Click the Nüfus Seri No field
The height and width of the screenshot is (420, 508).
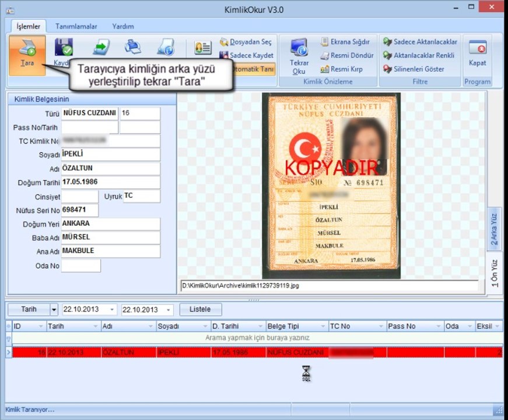tap(80, 210)
